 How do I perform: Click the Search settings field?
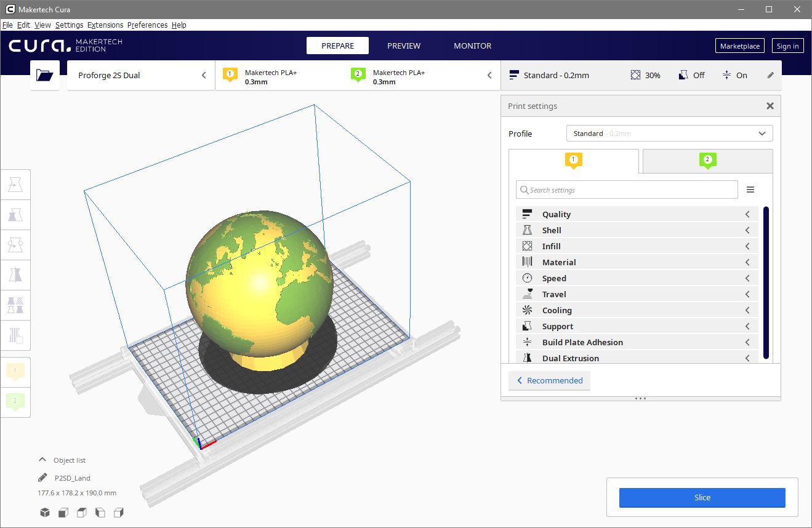tap(628, 190)
